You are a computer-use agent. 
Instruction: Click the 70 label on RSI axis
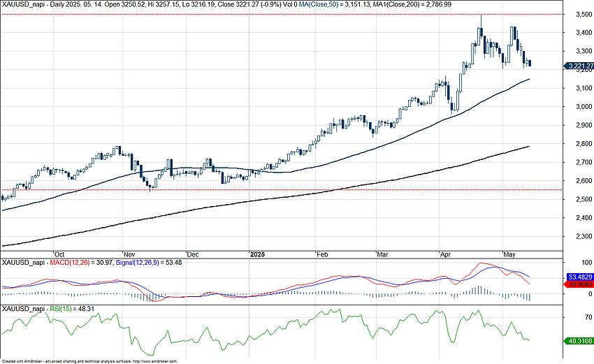pyautogui.click(x=588, y=317)
